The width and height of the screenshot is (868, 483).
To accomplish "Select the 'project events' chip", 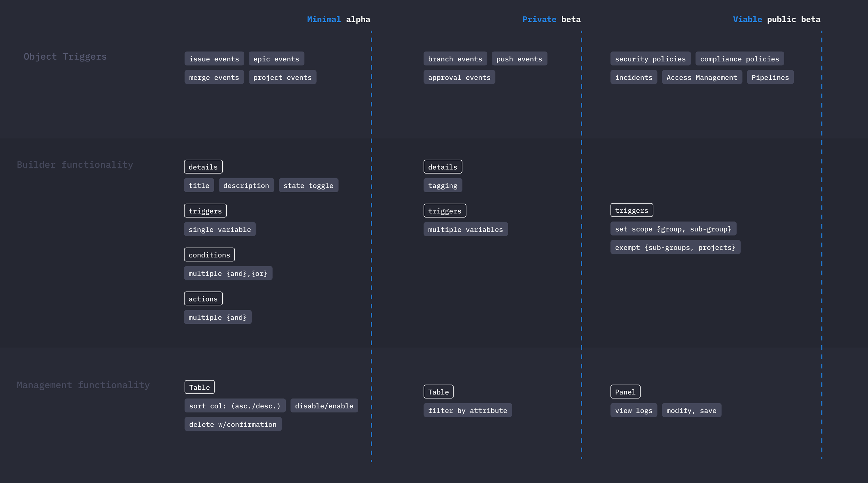I will point(282,77).
